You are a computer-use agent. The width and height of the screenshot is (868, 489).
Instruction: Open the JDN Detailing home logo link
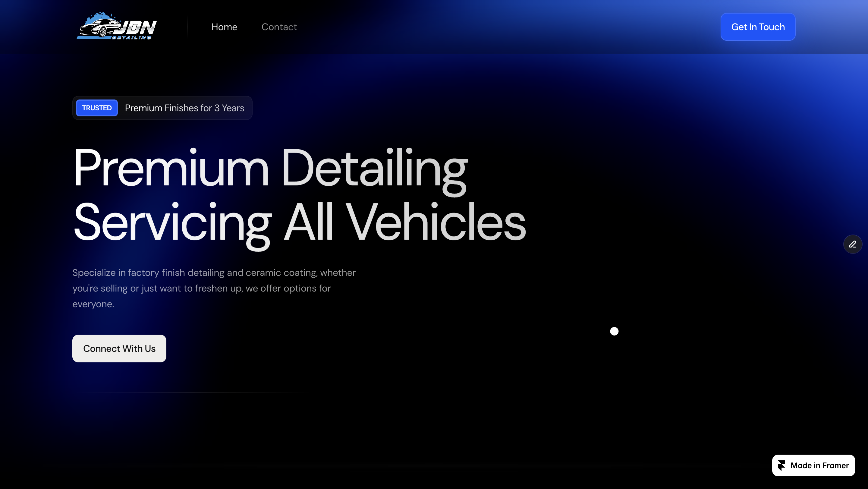click(x=117, y=27)
